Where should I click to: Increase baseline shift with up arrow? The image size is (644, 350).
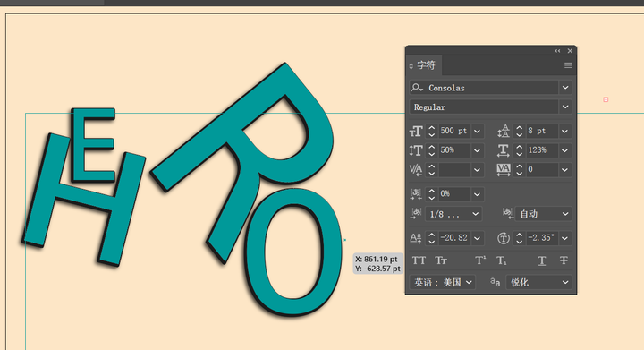coord(431,235)
